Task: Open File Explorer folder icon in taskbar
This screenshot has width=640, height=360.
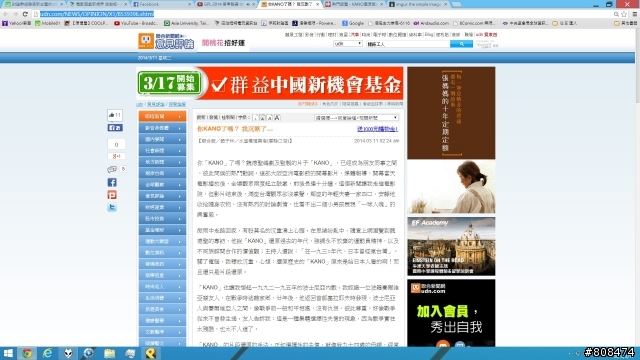Action: point(109,353)
